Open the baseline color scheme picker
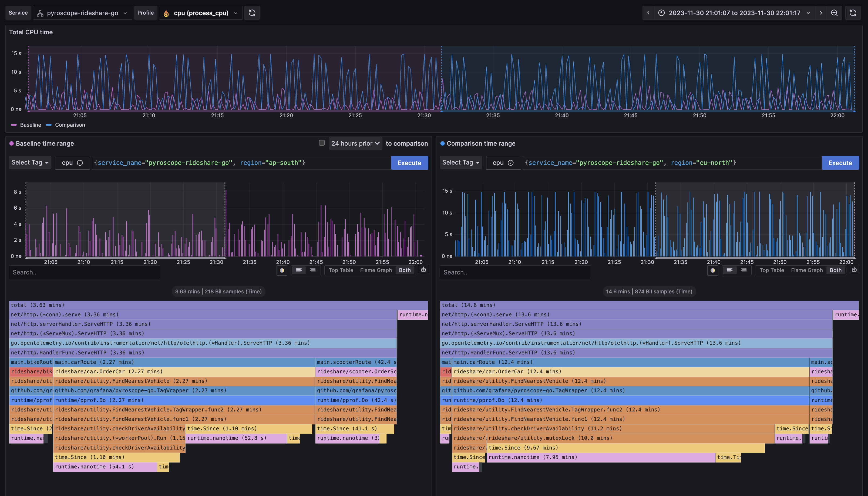Viewport: 868px width, 496px height. (282, 270)
